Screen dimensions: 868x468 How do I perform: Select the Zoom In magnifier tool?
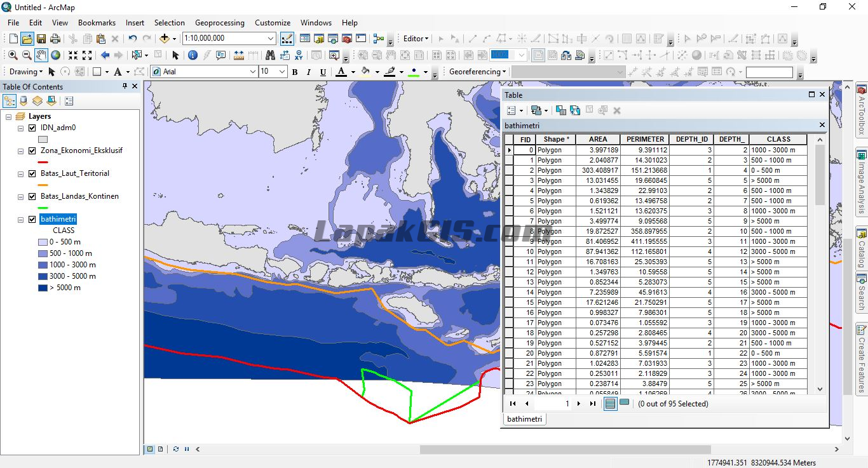point(13,55)
